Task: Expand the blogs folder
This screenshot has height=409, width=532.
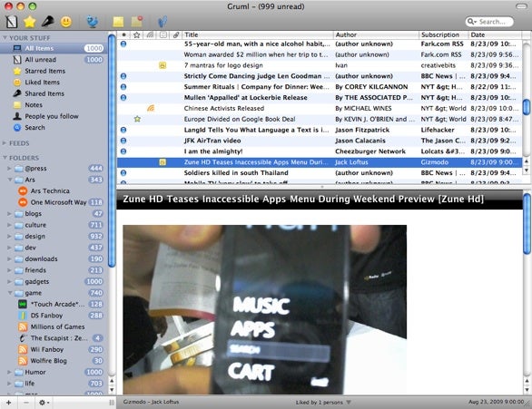Action: pyautogui.click(x=9, y=214)
